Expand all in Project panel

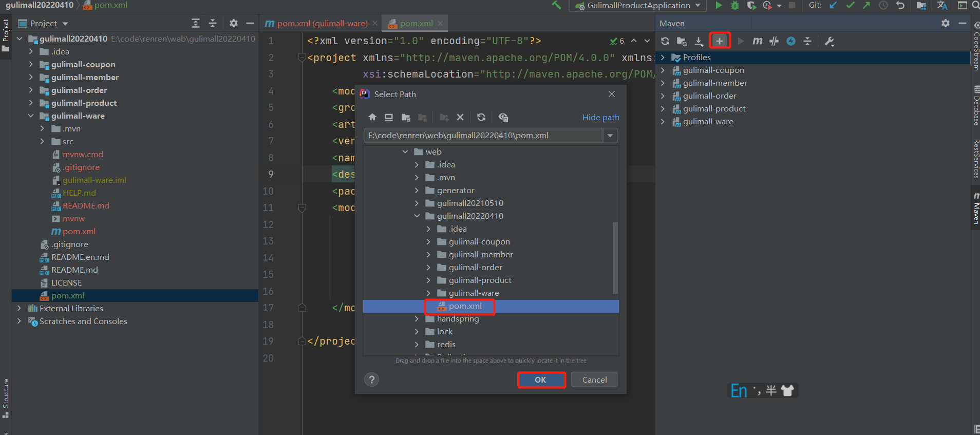[196, 23]
